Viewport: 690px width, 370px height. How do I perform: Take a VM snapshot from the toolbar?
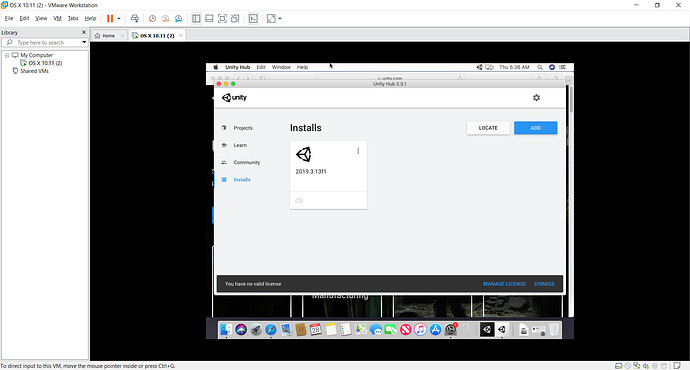pyautogui.click(x=152, y=18)
